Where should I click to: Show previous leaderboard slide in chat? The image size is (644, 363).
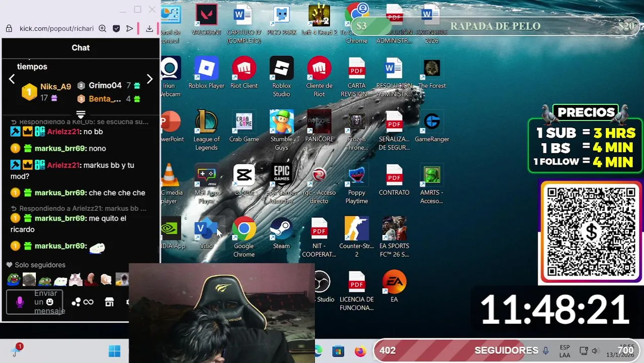pos(12,79)
